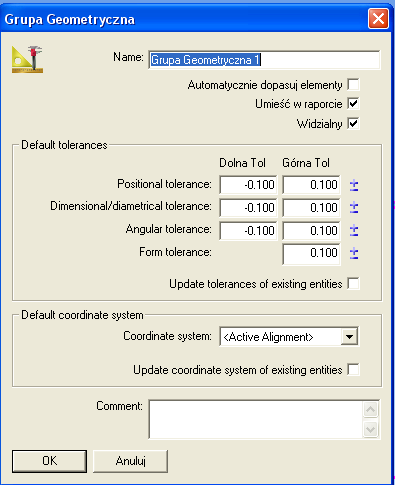The height and width of the screenshot is (485, 395).
Task: Toggle the Widzialny checkbox
Action: [353, 124]
